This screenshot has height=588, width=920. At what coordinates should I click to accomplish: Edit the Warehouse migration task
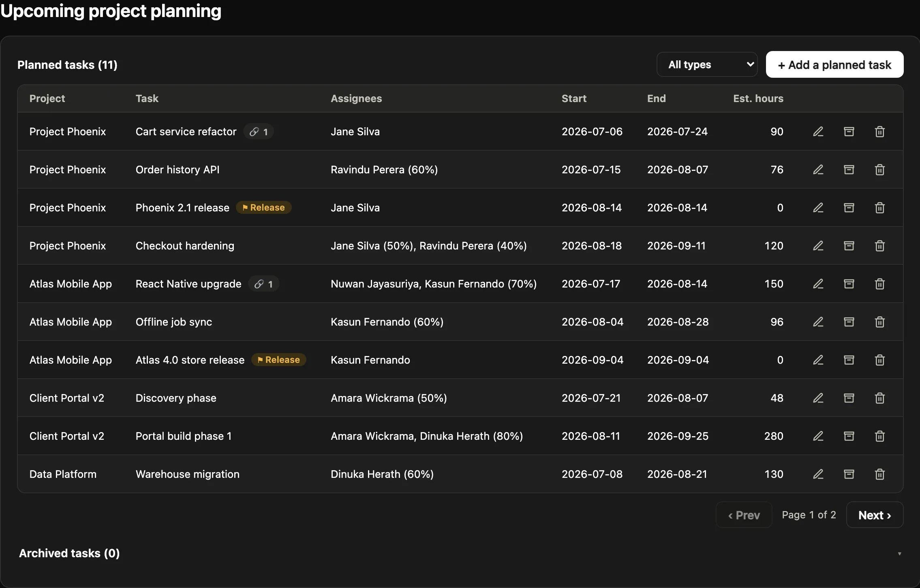click(818, 474)
